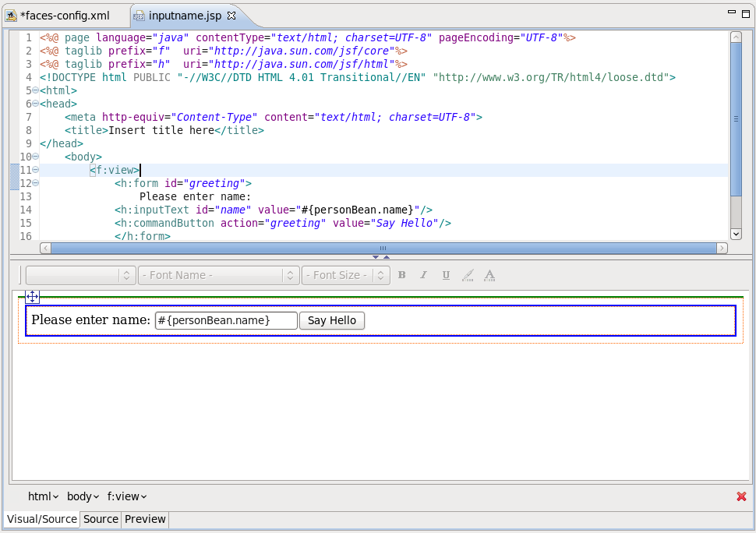The height and width of the screenshot is (533, 756).
Task: Maximize the visual pane using sash up arrow
Action: point(387,257)
